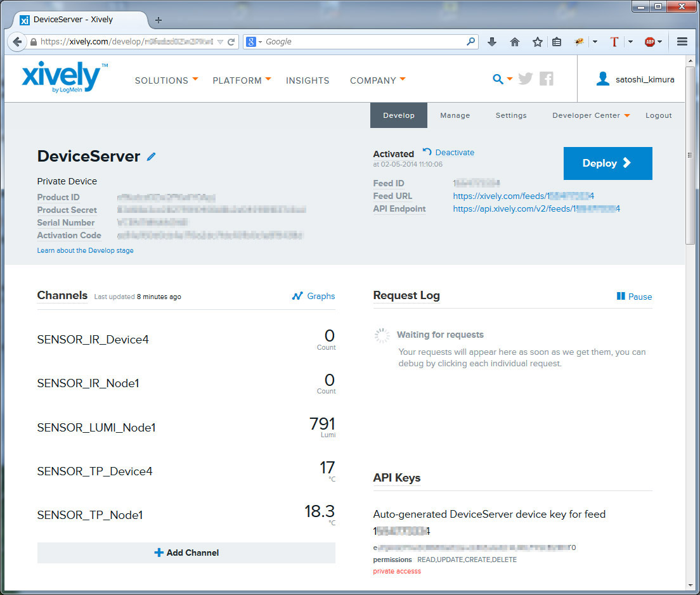Focus the Google search field

[x=365, y=42]
